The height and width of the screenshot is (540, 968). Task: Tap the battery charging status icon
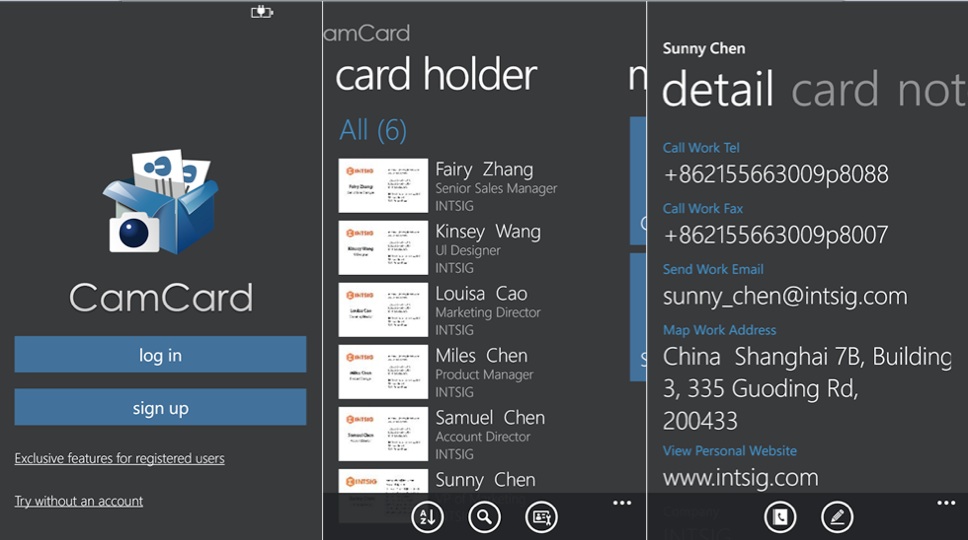tap(262, 12)
